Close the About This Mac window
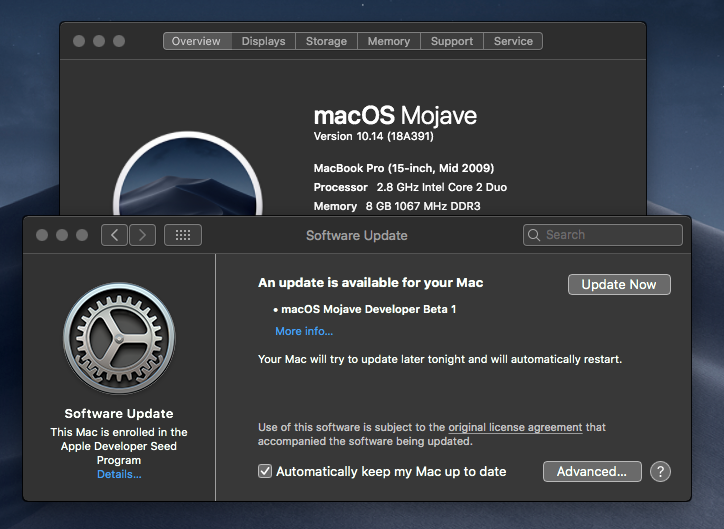The image size is (724, 529). coord(79,41)
